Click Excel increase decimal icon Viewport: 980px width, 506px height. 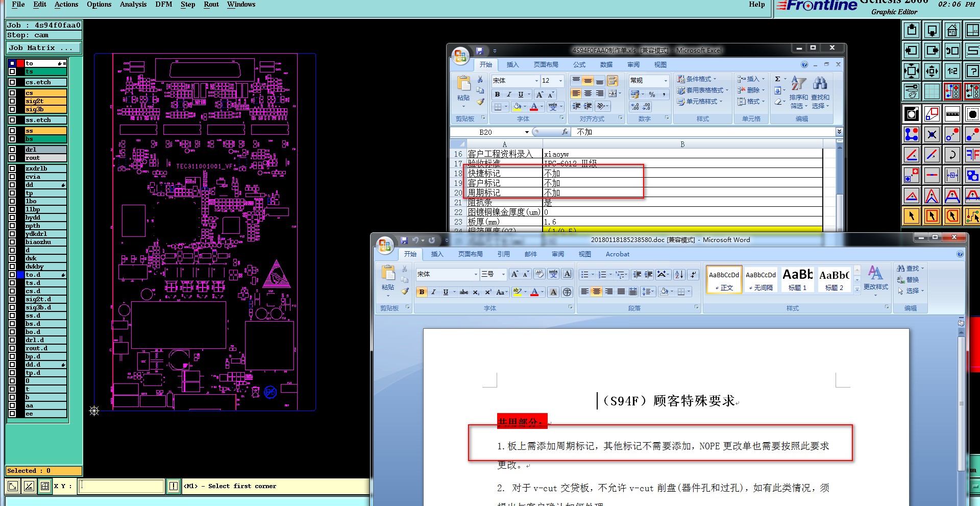[x=634, y=107]
